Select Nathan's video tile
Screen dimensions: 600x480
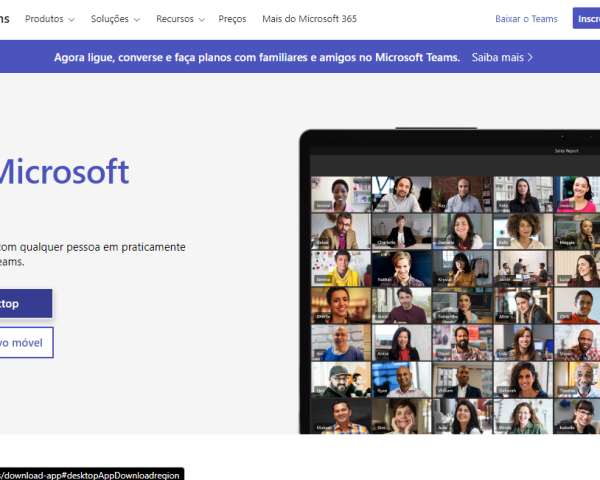(401, 268)
